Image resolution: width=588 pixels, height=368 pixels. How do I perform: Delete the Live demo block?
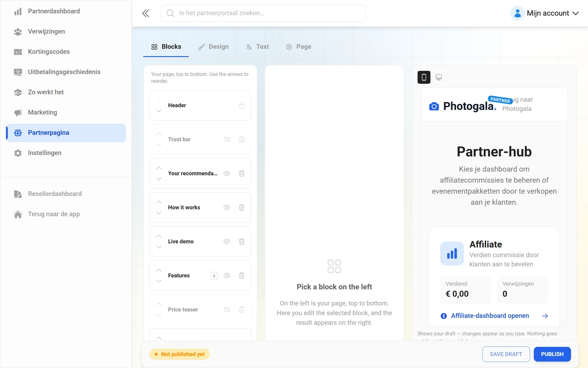tap(242, 242)
